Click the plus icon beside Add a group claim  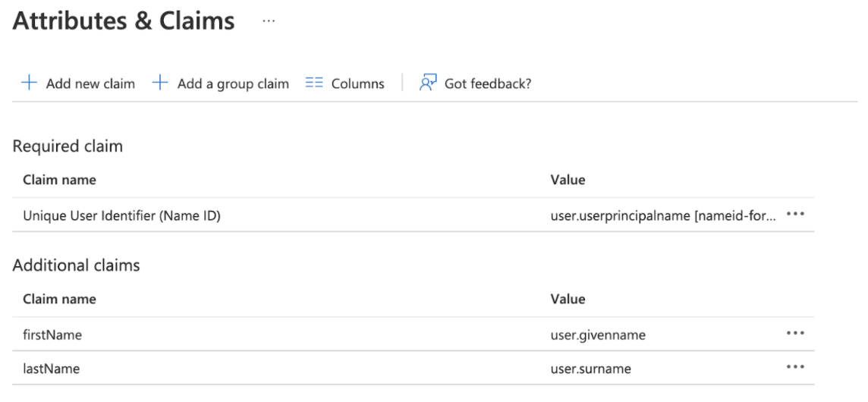click(x=160, y=83)
